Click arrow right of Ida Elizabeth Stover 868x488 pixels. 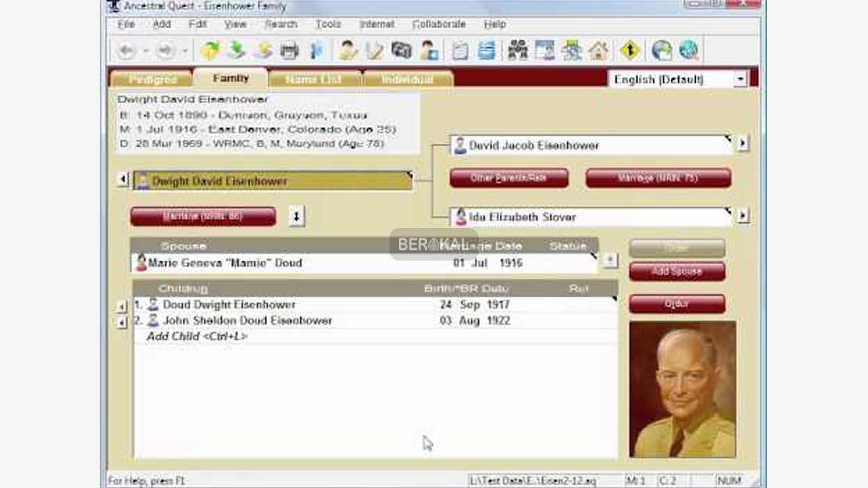743,215
